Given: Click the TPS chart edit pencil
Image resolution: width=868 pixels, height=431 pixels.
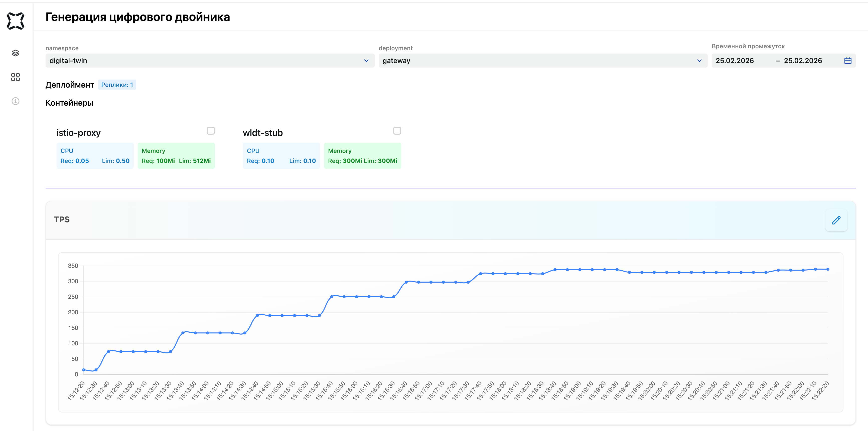Looking at the screenshot, I should [836, 220].
